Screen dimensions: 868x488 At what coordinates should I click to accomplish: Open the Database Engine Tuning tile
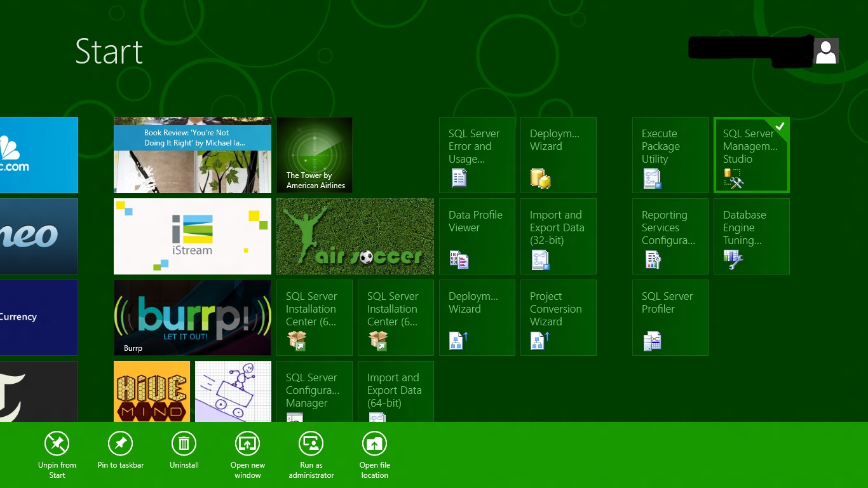tap(751, 236)
